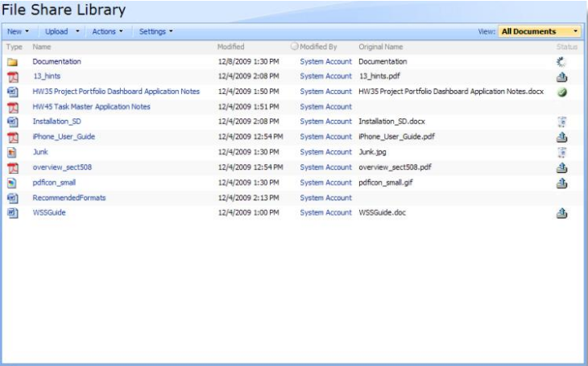Click System Account in the Documentation row

pos(326,61)
